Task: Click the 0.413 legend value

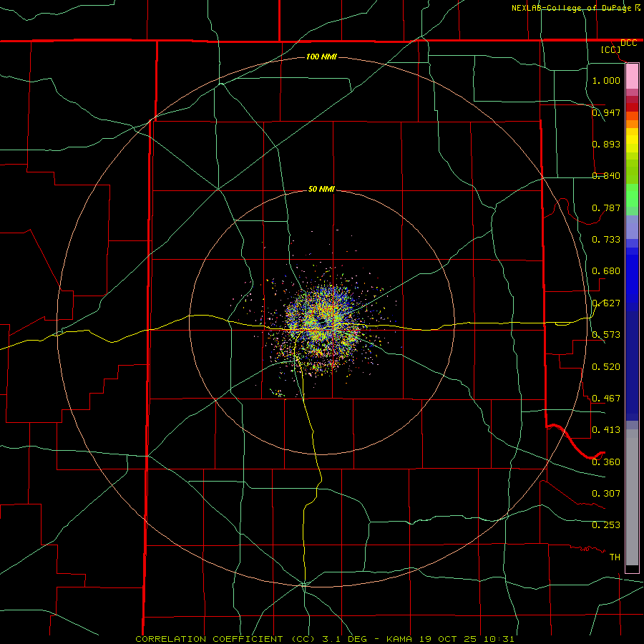Action: point(606,430)
